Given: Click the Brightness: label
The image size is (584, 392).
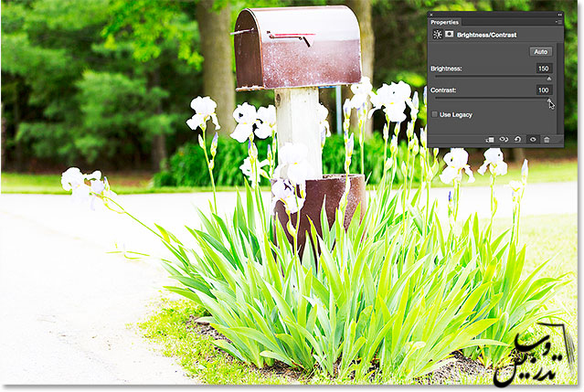Looking at the screenshot, I should pos(446,69).
